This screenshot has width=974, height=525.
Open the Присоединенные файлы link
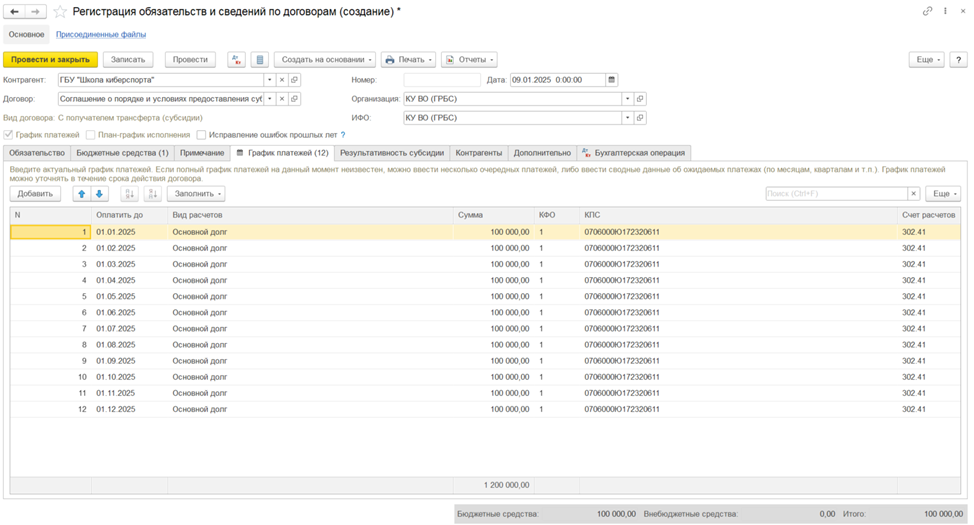(101, 34)
